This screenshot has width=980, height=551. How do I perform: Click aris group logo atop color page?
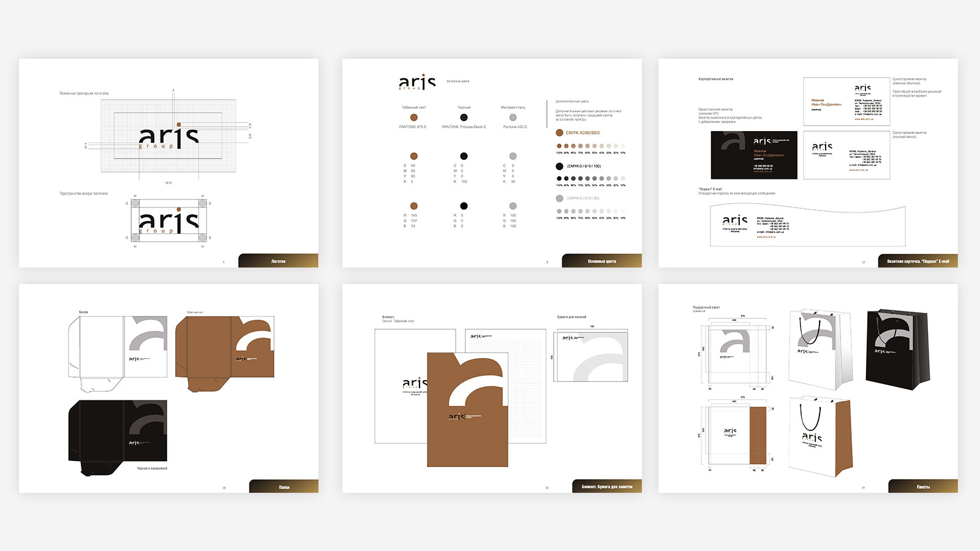click(417, 82)
